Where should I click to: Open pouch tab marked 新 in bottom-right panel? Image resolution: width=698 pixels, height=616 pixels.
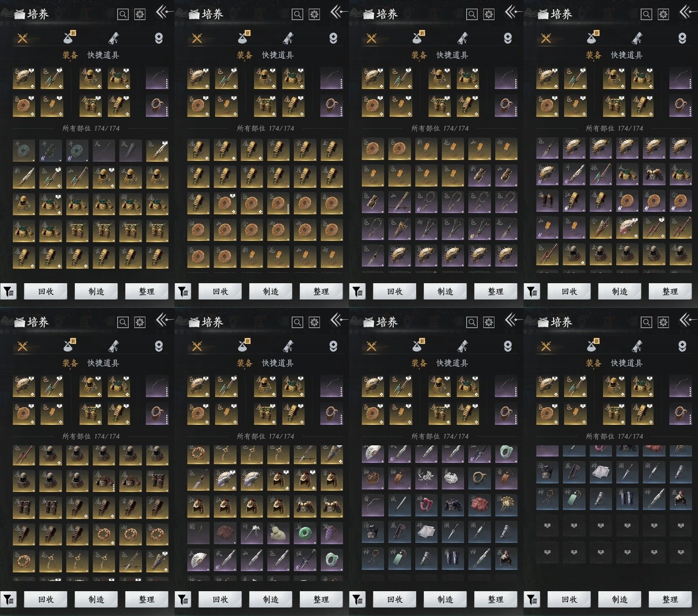click(593, 346)
